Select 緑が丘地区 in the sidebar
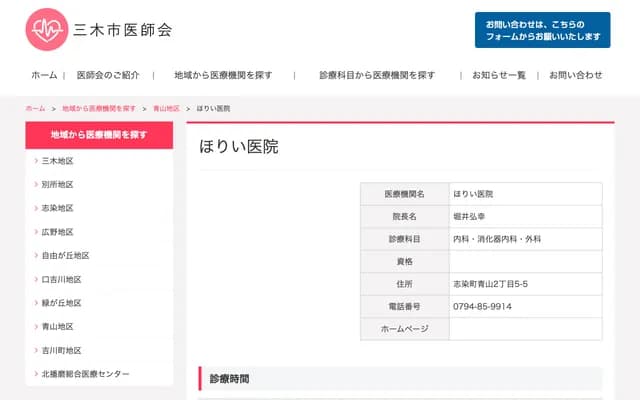This screenshot has width=640, height=400. 62,303
